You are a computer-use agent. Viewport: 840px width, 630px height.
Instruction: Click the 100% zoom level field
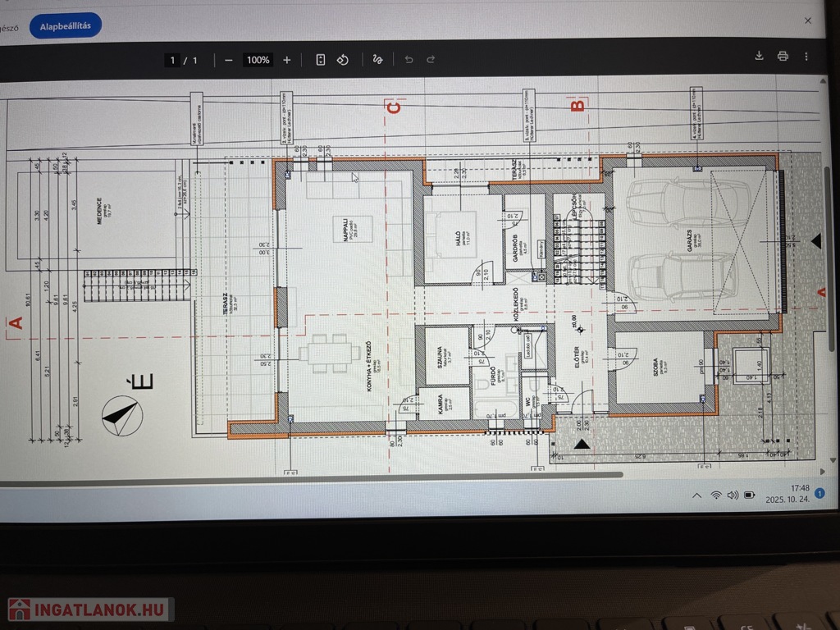tap(258, 60)
